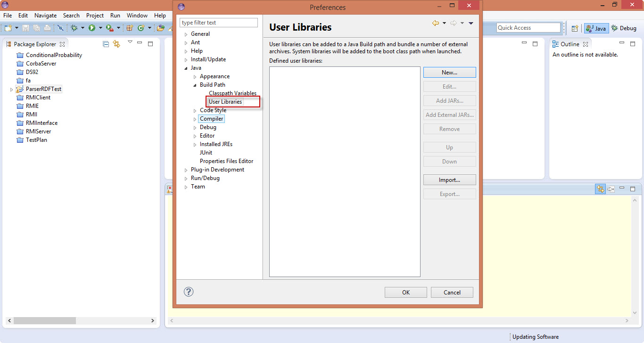Viewport: 644px width, 343px height.
Task: Select the Java perspective button
Action: [x=596, y=28]
